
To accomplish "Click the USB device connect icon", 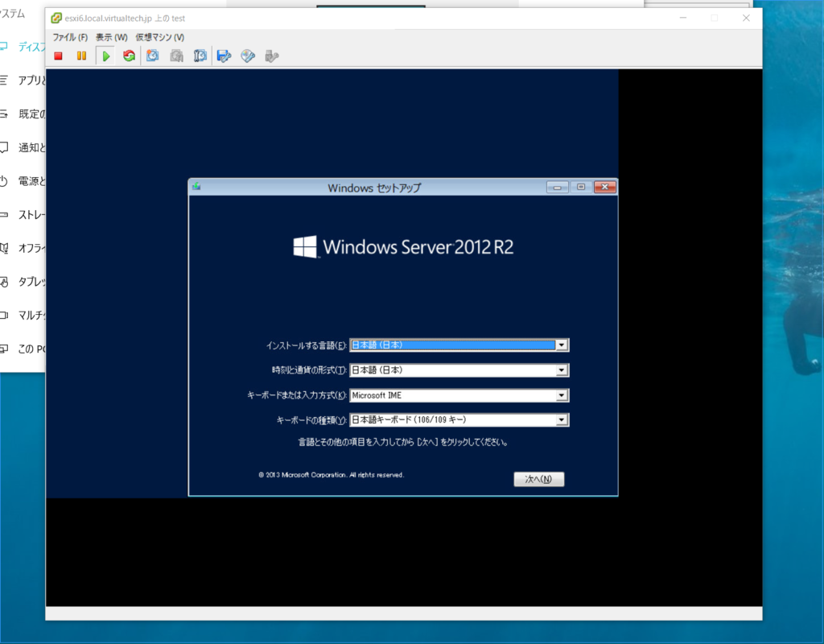I will [271, 56].
